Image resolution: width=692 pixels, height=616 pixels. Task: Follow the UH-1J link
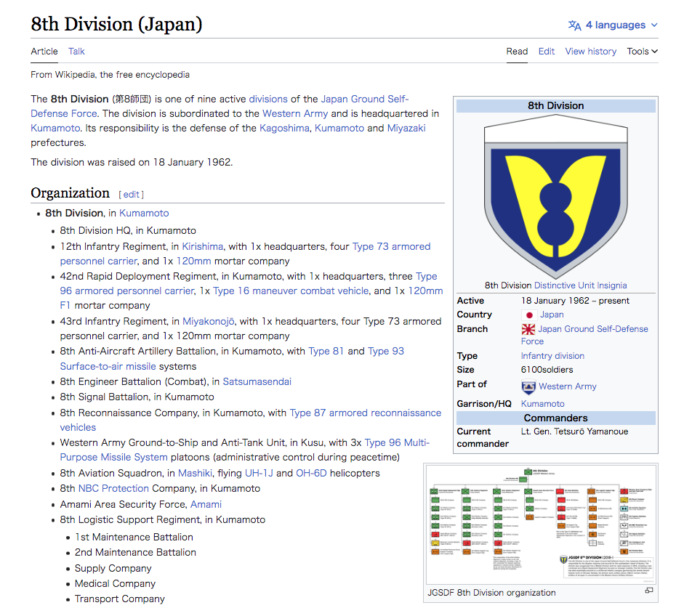pyautogui.click(x=259, y=474)
